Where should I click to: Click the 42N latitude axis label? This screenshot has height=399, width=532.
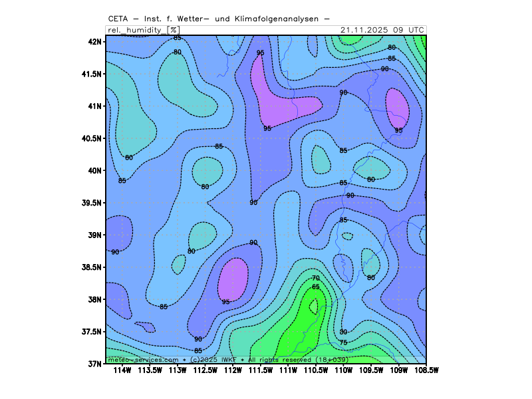tap(94, 41)
